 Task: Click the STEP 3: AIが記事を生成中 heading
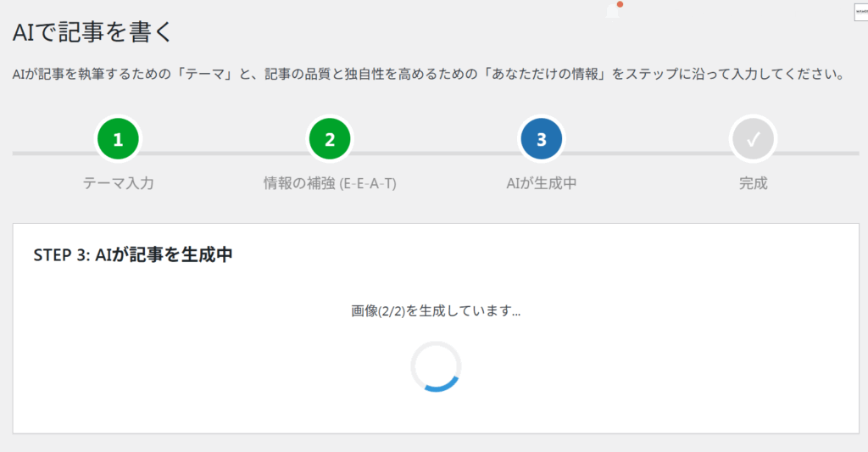pos(133,254)
